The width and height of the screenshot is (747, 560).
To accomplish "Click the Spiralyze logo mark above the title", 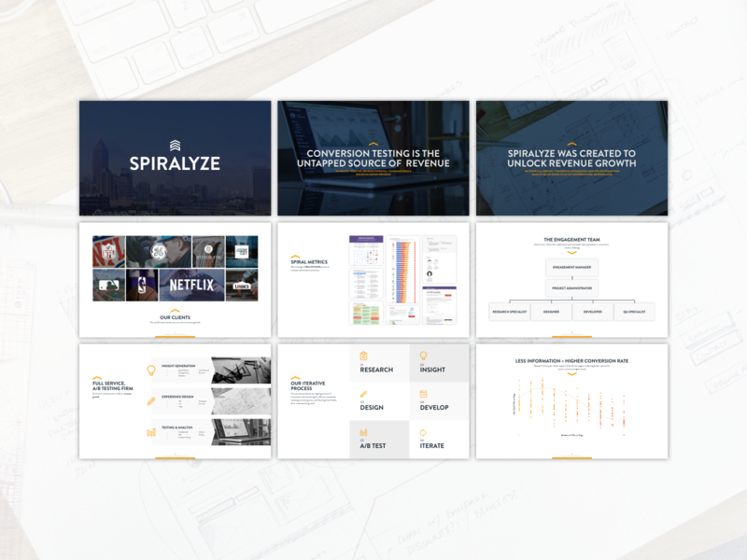I will 175,146.
